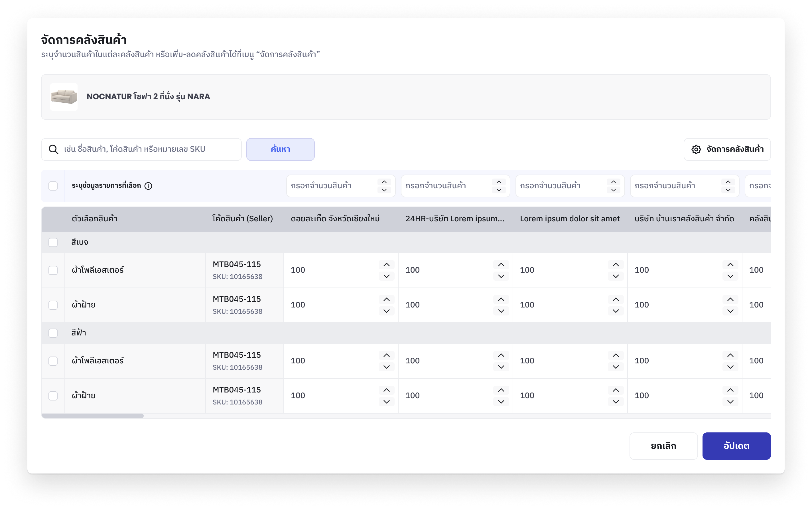Click ดอยสะเก็ด quantity 100 for สีเบจ ผ้าโพลีเอสเตอร์
The height and width of the screenshot is (510, 812).
[x=298, y=270]
